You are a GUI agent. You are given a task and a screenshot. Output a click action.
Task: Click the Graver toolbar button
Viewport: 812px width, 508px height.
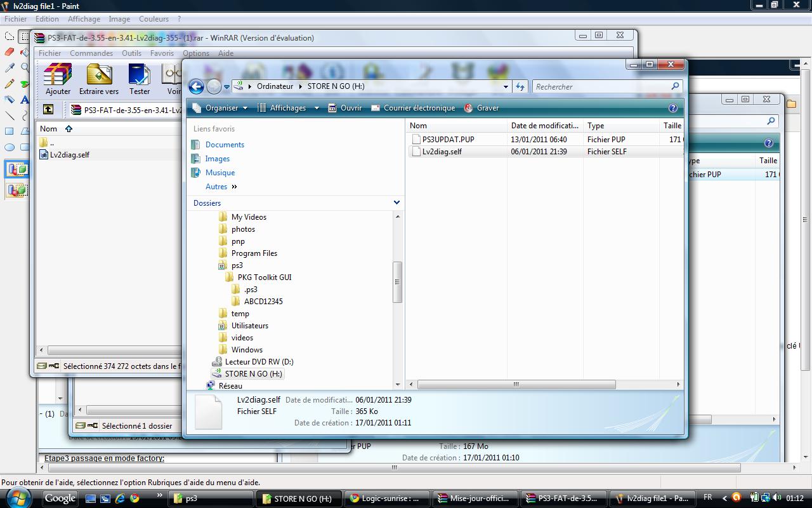(x=481, y=108)
